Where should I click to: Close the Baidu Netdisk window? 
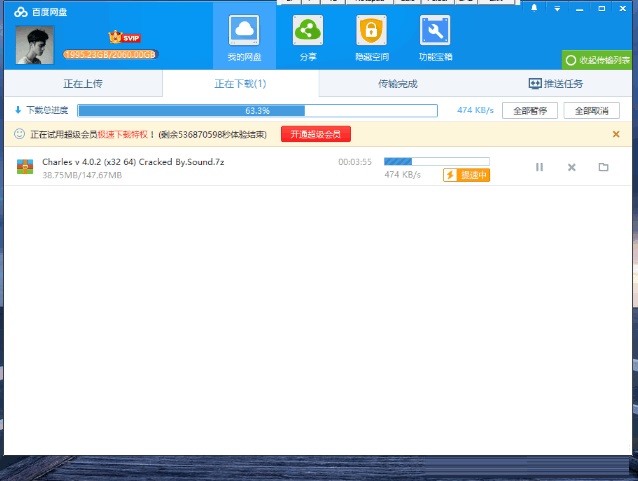(623, 8)
